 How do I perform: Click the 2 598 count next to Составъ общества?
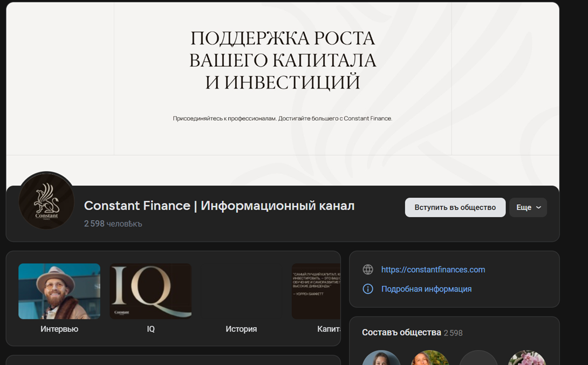click(453, 333)
